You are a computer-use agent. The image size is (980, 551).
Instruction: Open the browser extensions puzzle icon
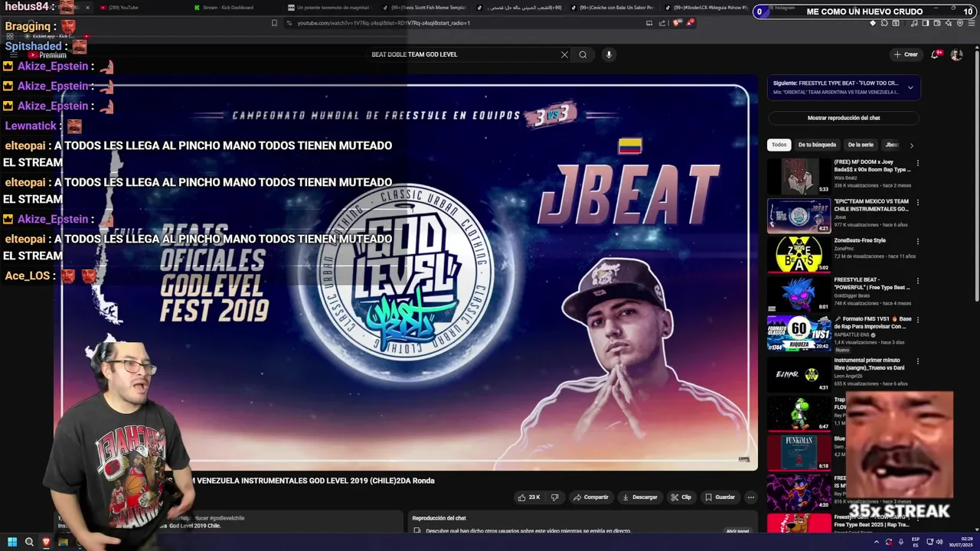[x=884, y=23]
